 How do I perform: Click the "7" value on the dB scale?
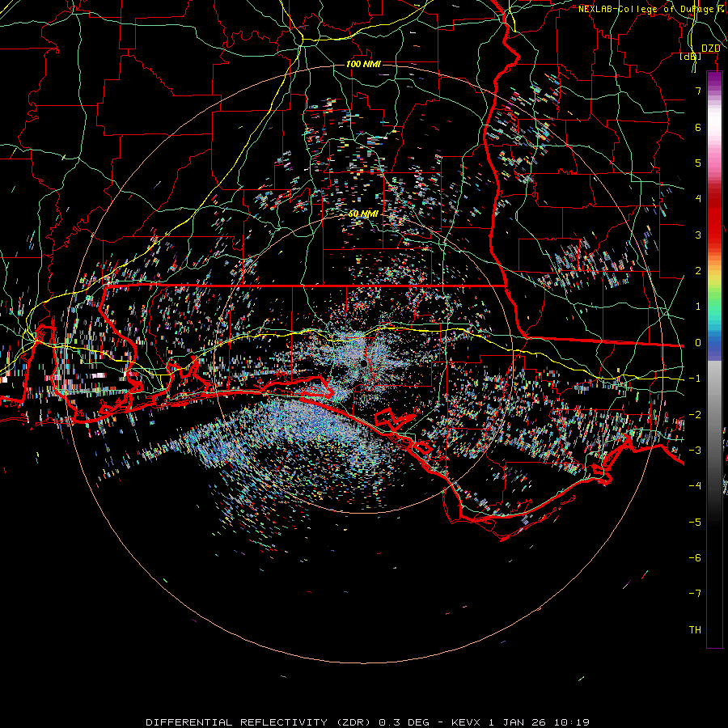coord(698,91)
